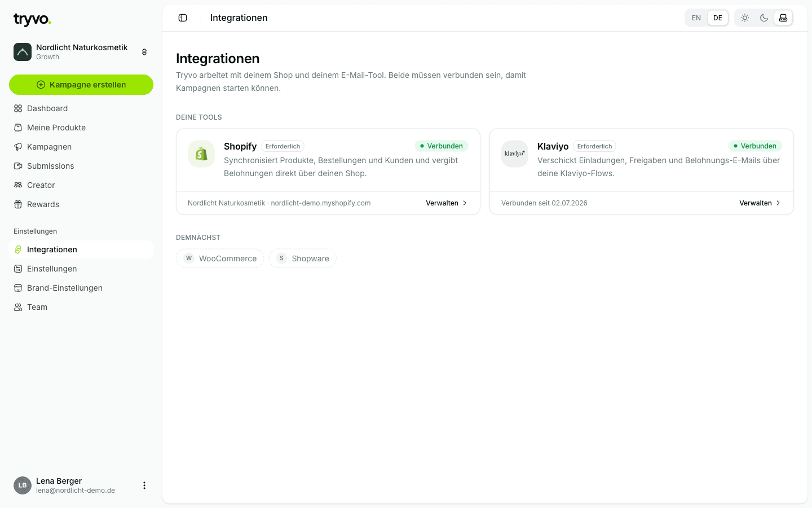The image size is (812, 508).
Task: Switch language to EN
Action: pyautogui.click(x=696, y=18)
